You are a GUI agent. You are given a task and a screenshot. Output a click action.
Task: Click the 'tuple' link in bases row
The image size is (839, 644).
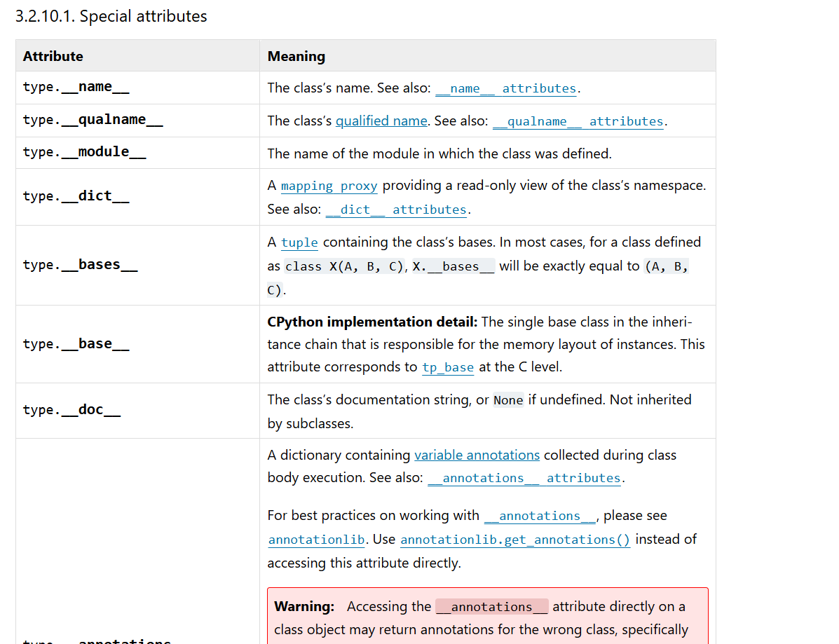pos(299,242)
